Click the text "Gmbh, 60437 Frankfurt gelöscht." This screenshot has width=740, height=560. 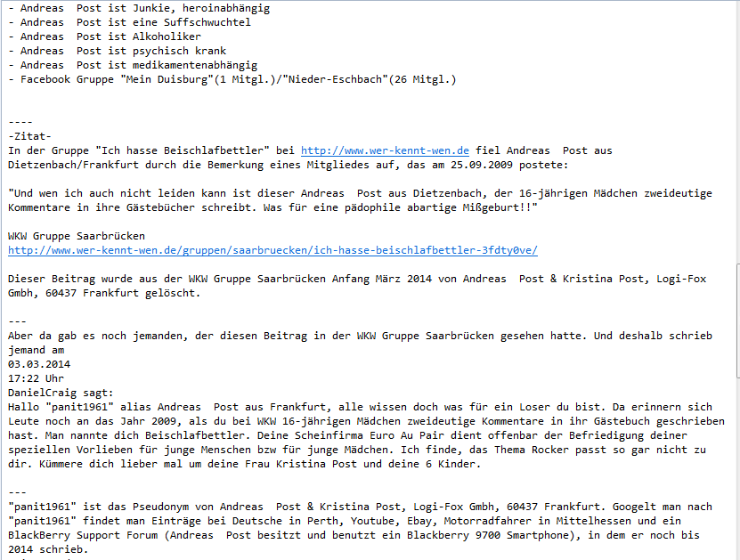pyautogui.click(x=104, y=293)
